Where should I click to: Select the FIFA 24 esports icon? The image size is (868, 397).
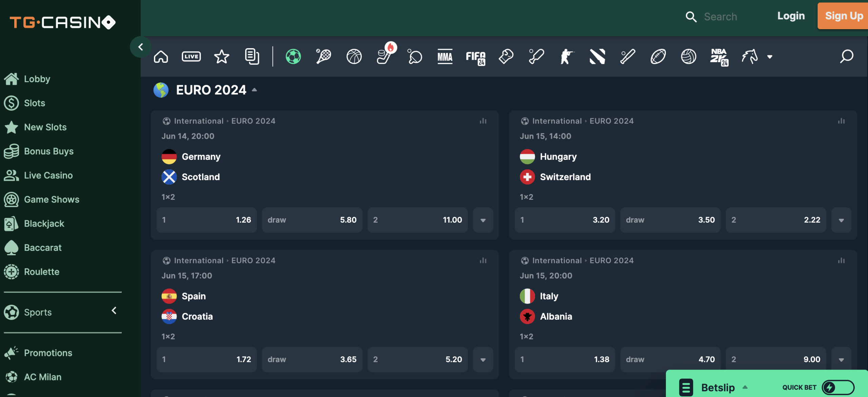click(476, 58)
